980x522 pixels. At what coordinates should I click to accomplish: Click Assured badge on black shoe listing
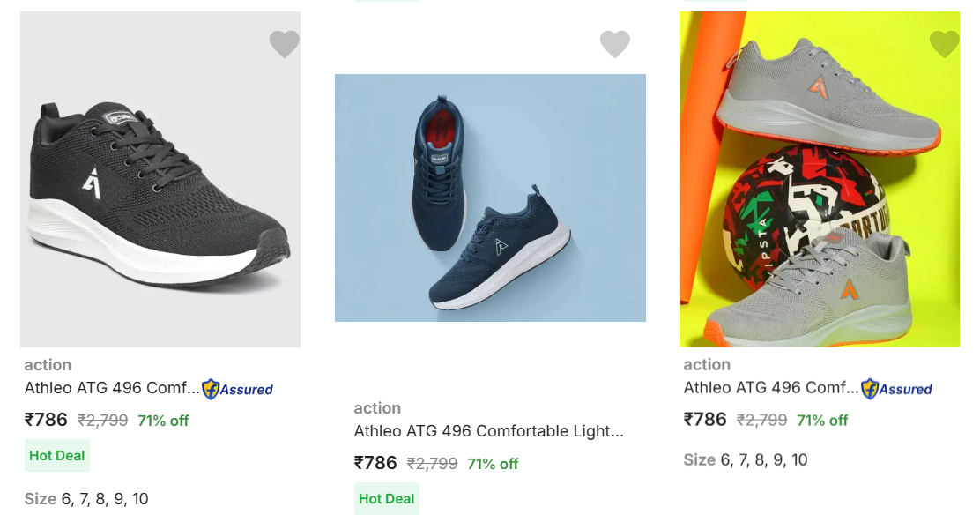pyautogui.click(x=238, y=389)
